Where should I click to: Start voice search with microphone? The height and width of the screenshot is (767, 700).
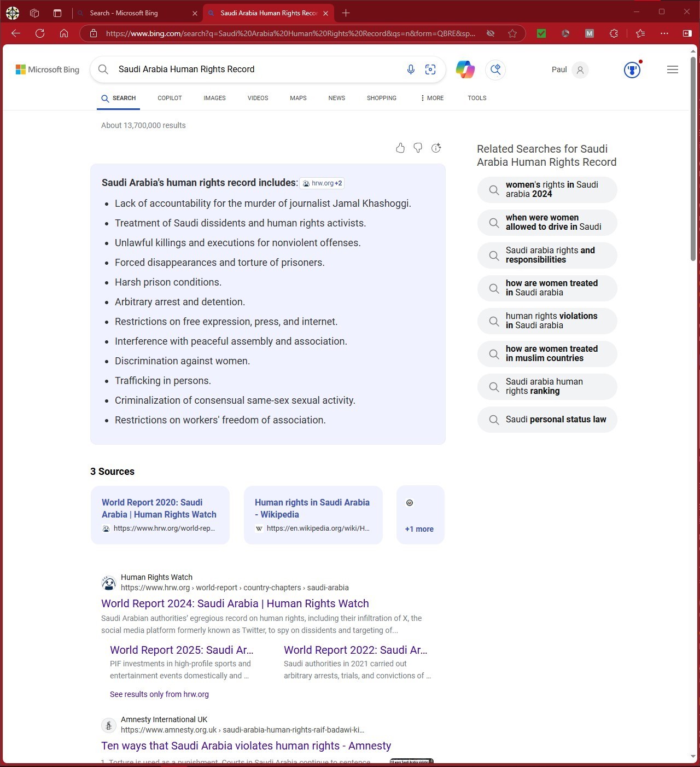[411, 69]
